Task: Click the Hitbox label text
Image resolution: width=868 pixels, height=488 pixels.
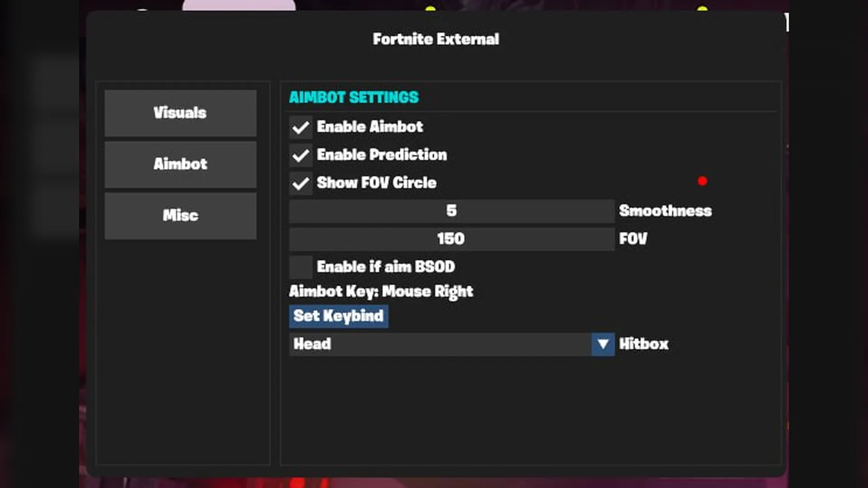Action: [643, 344]
